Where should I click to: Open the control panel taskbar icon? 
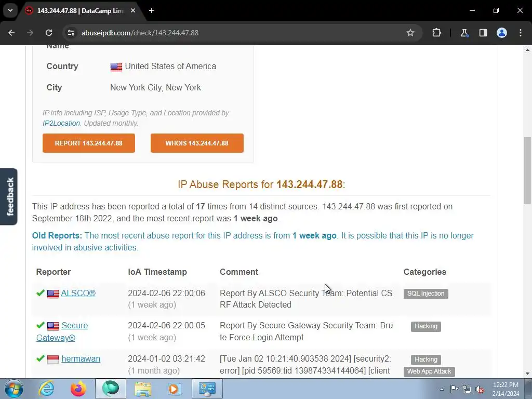click(207, 389)
